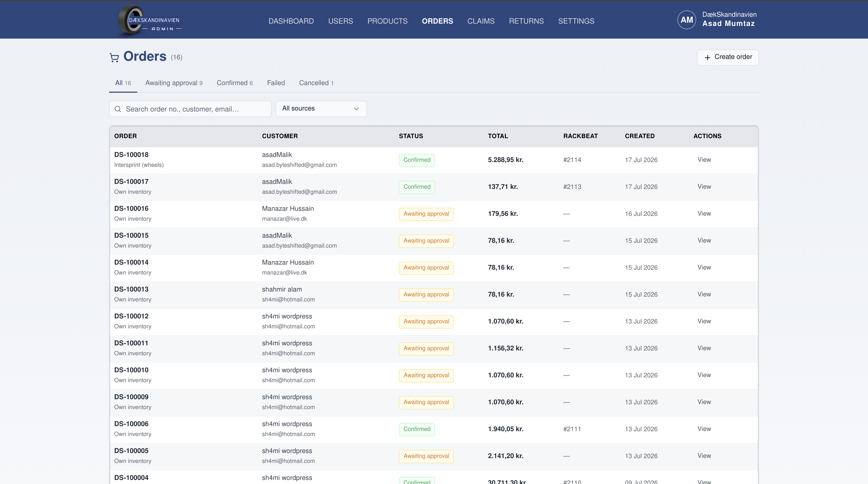The width and height of the screenshot is (868, 484).
Task: Click total 2.141,20 kr. on DS-100005
Action: 505,456
